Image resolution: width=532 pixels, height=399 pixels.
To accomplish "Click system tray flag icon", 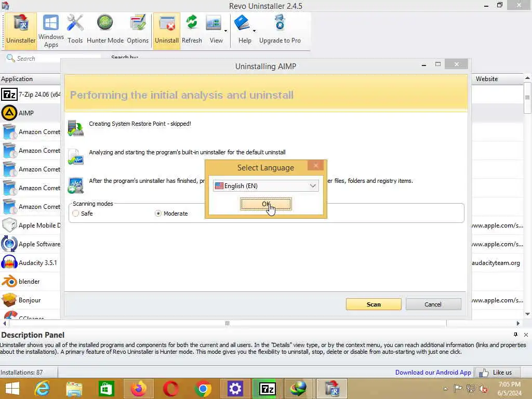I will click(458, 389).
